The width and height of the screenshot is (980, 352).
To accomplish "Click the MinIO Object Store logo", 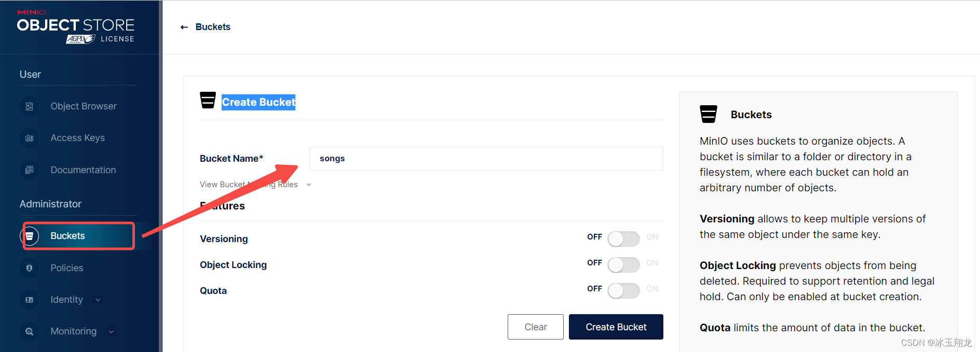I will [76, 26].
